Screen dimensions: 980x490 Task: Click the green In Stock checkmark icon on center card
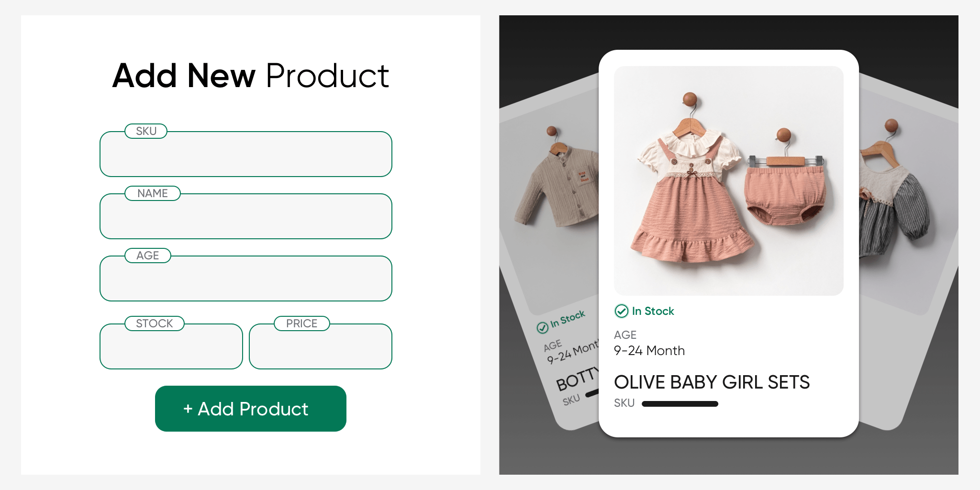[x=621, y=311]
